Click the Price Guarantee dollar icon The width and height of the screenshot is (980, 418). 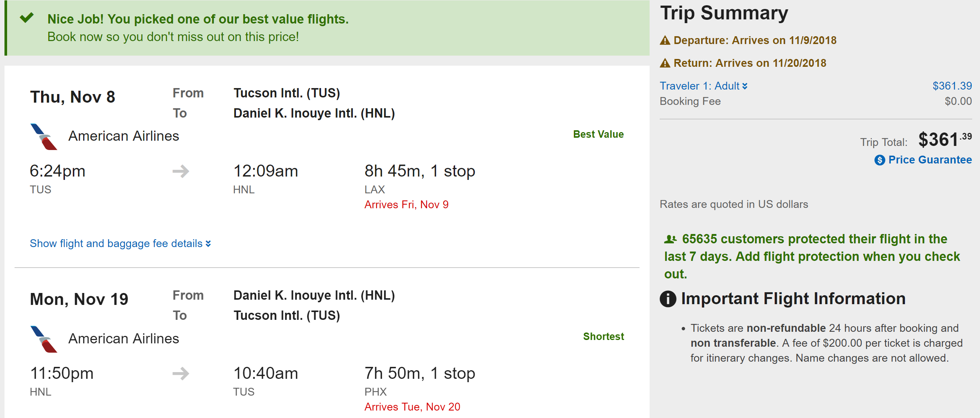(879, 160)
